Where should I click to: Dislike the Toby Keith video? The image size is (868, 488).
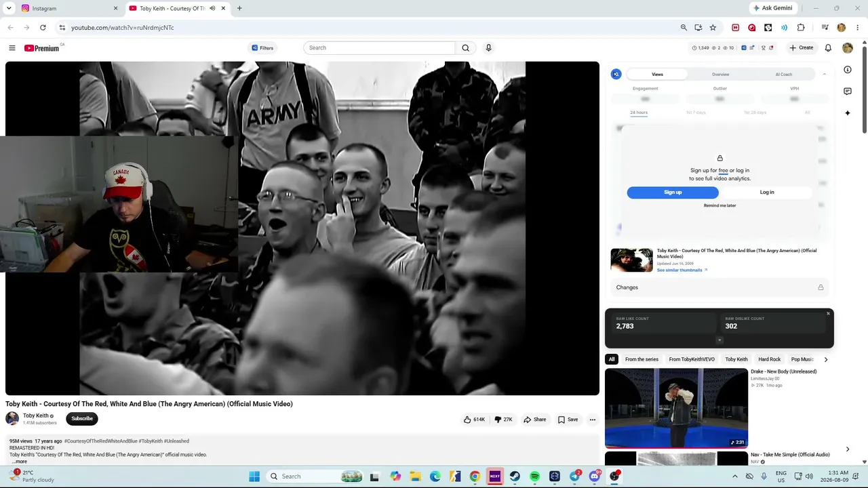coord(503,420)
